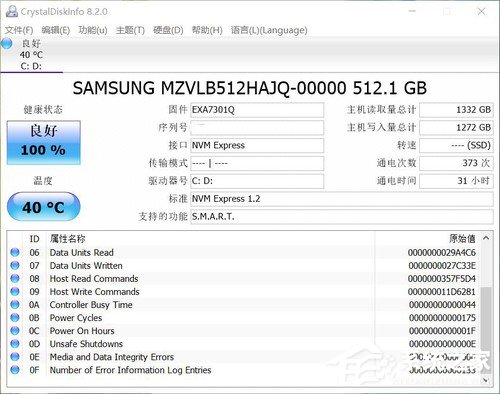Click the standard field NVM Express 1.2
This screenshot has width=500, height=394.
(342, 199)
